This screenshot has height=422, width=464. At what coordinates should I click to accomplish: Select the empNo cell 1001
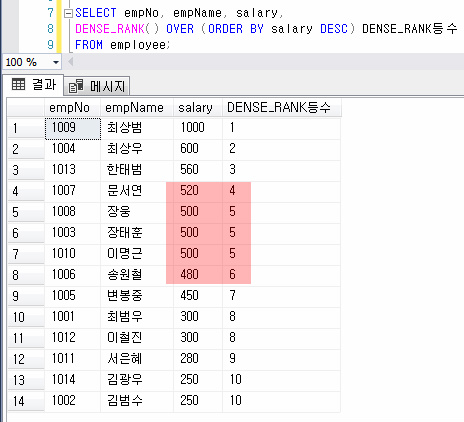[73, 317]
